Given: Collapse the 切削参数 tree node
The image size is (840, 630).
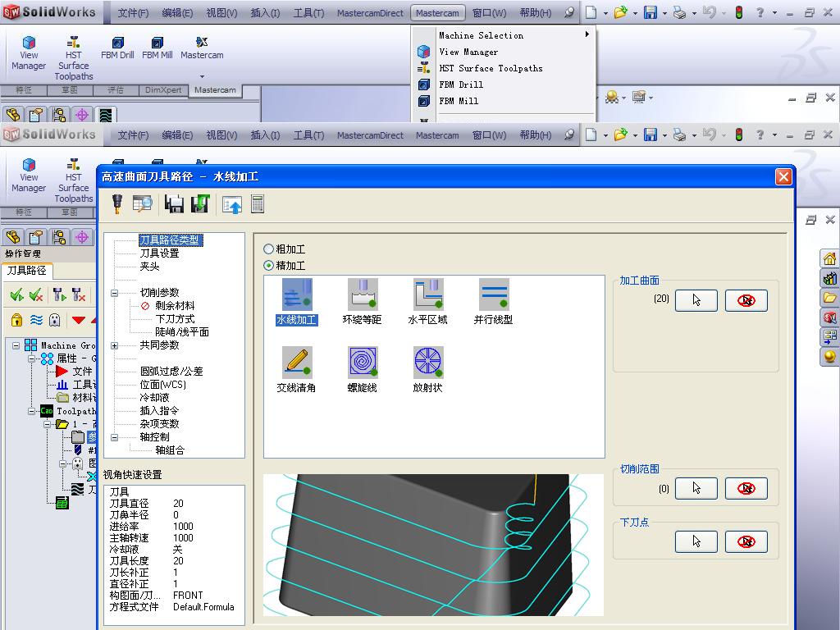Looking at the screenshot, I should (x=114, y=293).
